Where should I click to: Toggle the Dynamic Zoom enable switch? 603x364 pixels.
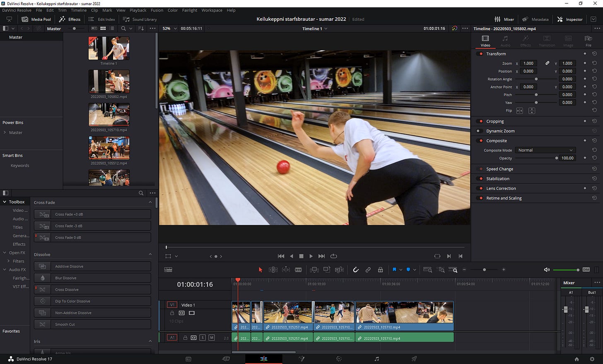point(479,131)
